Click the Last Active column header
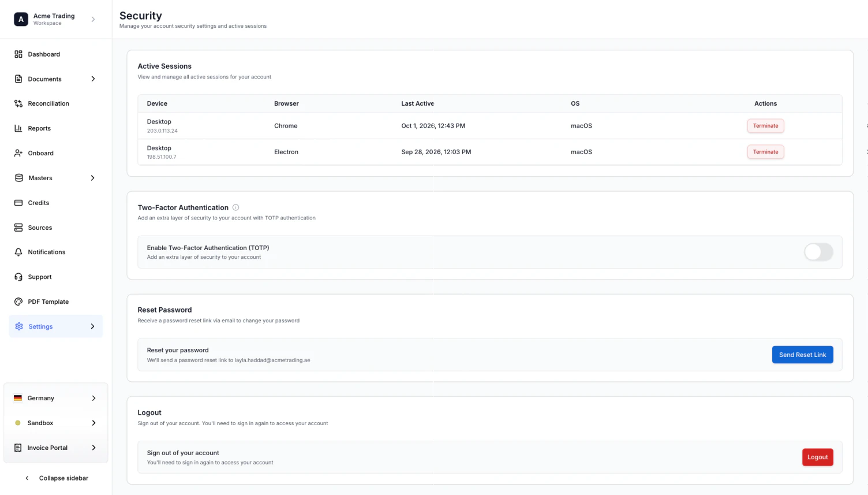Viewport: 868px width, 495px height. [418, 103]
